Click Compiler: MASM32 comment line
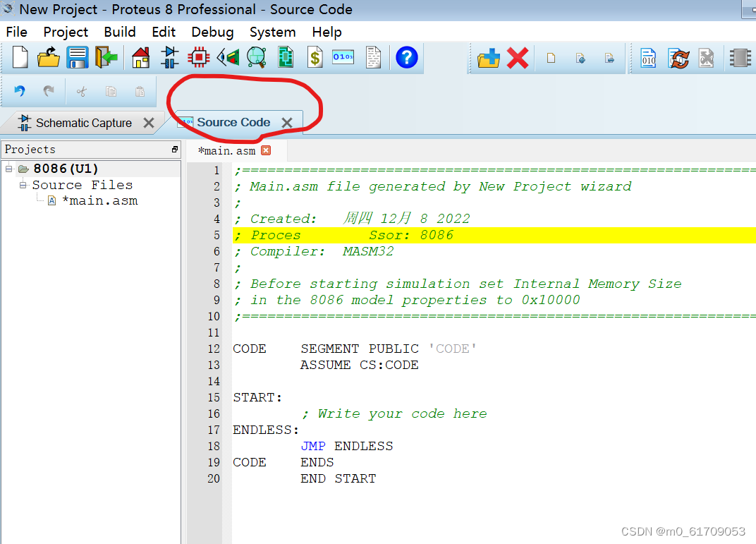Image resolution: width=756 pixels, height=544 pixels. point(315,251)
